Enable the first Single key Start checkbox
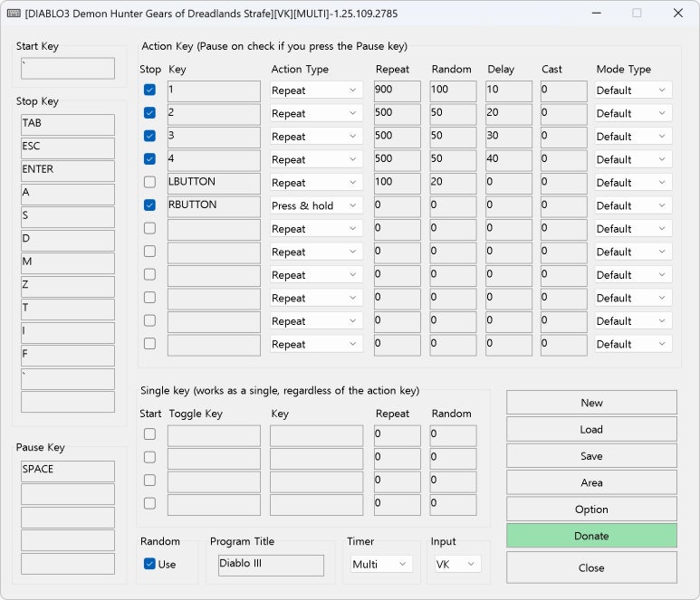 click(x=149, y=434)
